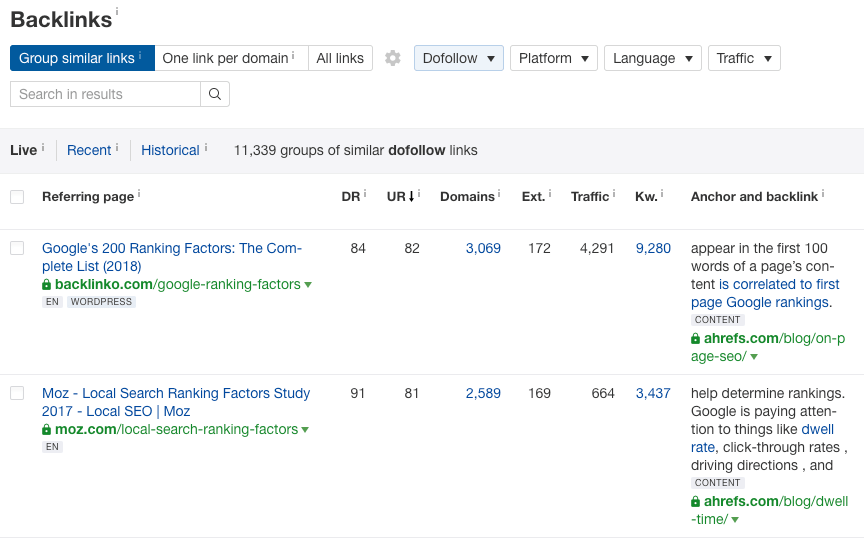Focus the Search in results field
This screenshot has height=538, width=864.
(x=105, y=94)
